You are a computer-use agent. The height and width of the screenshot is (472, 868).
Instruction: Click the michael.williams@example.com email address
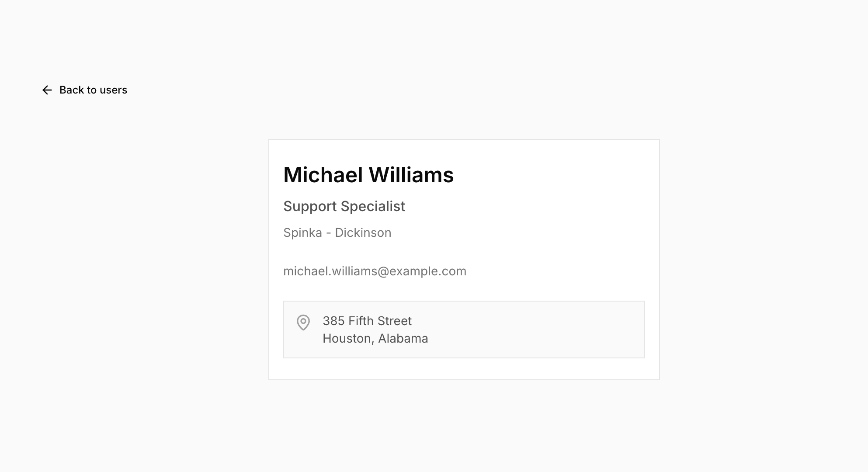[x=375, y=271]
